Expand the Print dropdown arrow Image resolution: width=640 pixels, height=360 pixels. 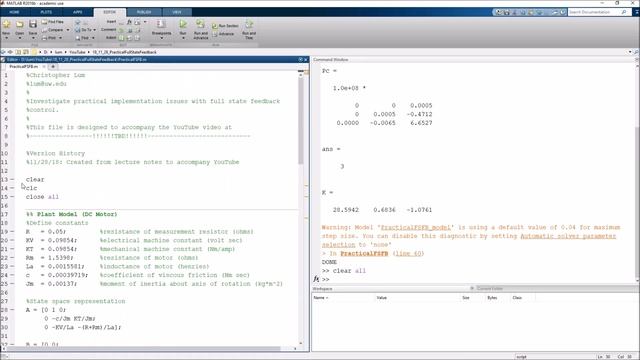60,38
